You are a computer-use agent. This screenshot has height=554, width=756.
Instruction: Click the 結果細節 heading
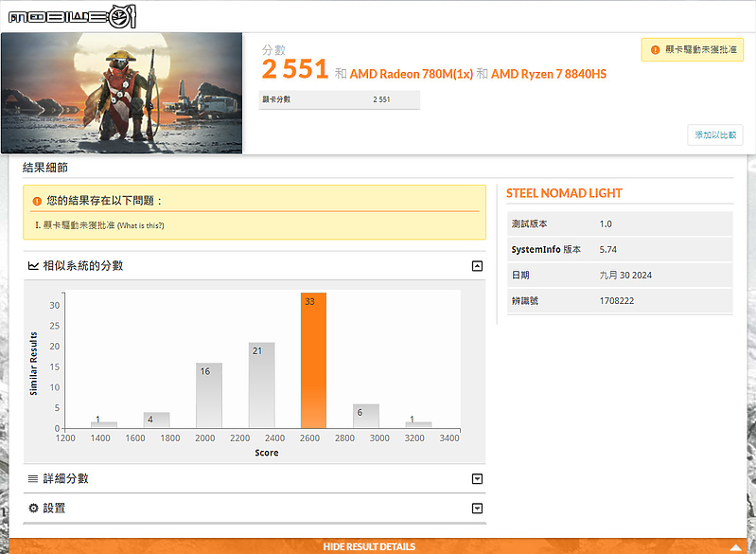click(x=45, y=168)
